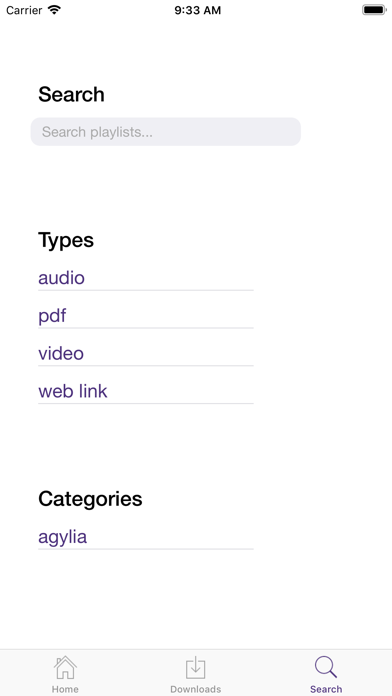This screenshot has width=392, height=696.
Task: Filter by audio type
Action: [61, 278]
